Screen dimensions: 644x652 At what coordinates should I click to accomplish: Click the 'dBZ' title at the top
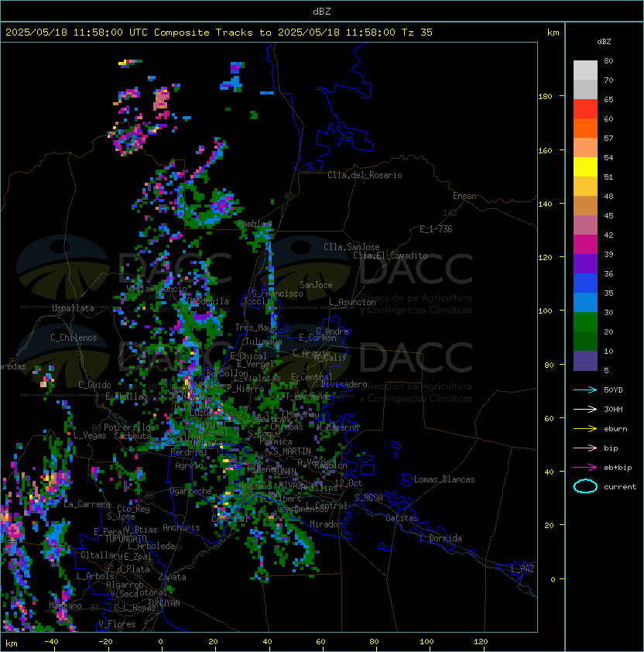(322, 11)
